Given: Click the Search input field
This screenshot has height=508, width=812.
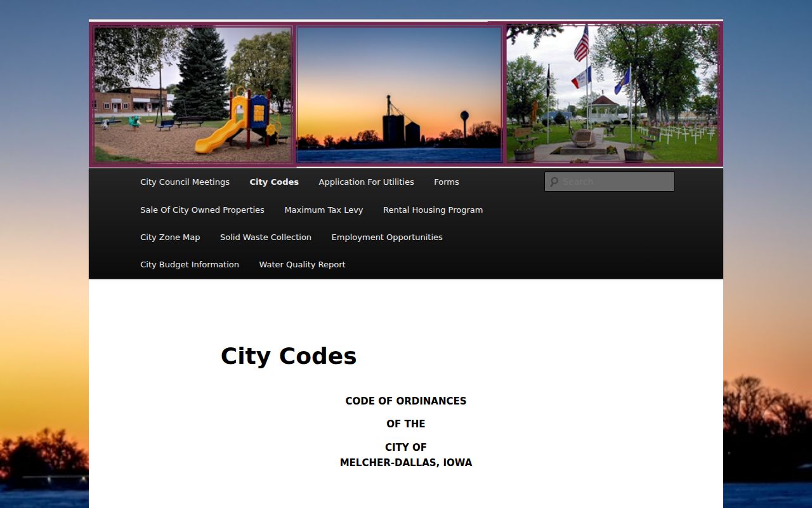Looking at the screenshot, I should pyautogui.click(x=610, y=182).
